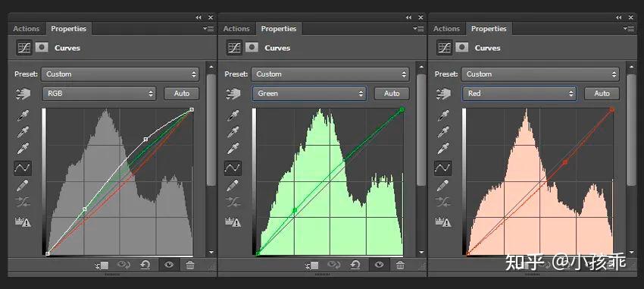The width and height of the screenshot is (644, 289).
Task: Collapse RGB panel with double-arrow icon
Action: pos(199,17)
